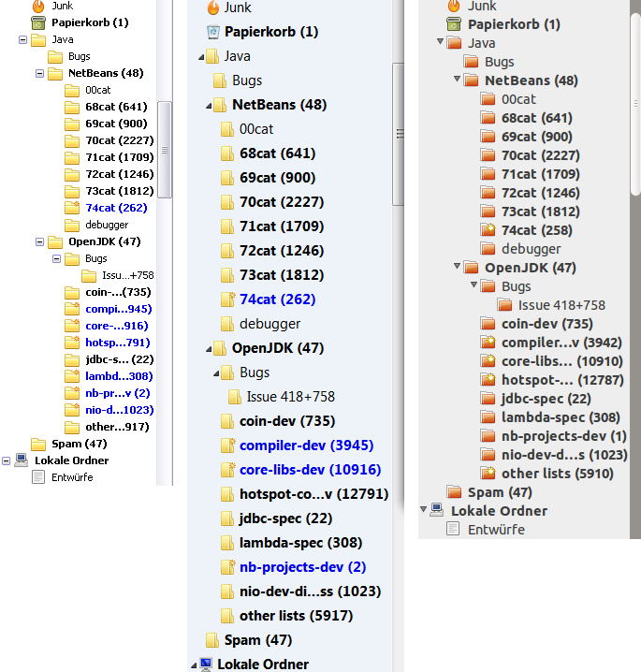Collapse the Bugs triangle under OpenJDK in the middle tree
This screenshot has height=672, width=641.
[x=216, y=373]
